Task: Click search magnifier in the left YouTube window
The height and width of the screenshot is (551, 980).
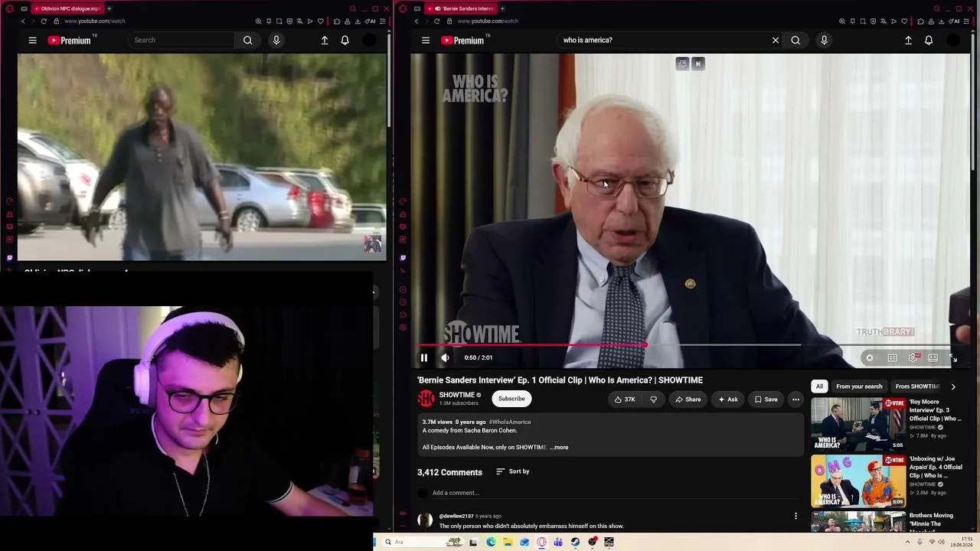Action: click(247, 40)
